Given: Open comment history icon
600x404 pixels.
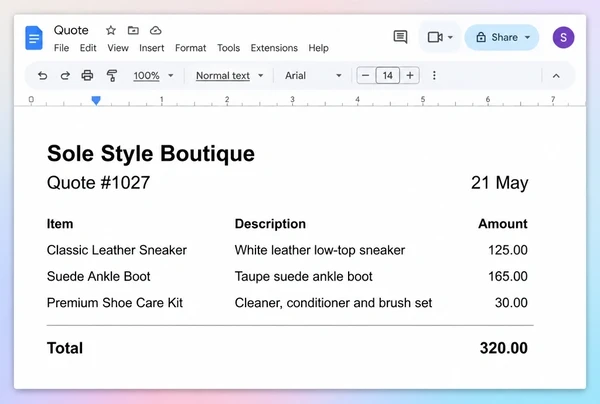Looking at the screenshot, I should click(x=400, y=37).
